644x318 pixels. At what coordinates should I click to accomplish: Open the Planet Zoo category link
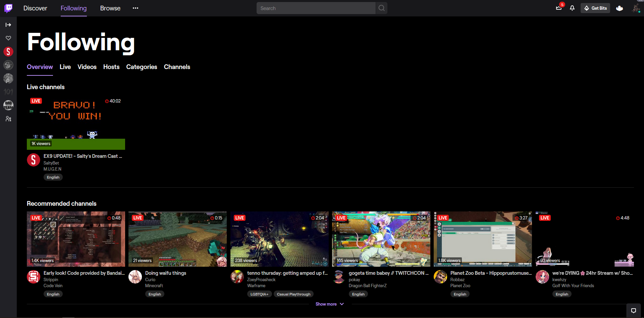point(460,285)
